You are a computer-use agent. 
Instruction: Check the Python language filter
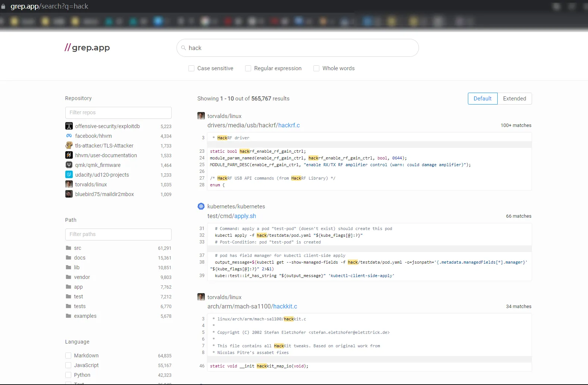tap(68, 375)
